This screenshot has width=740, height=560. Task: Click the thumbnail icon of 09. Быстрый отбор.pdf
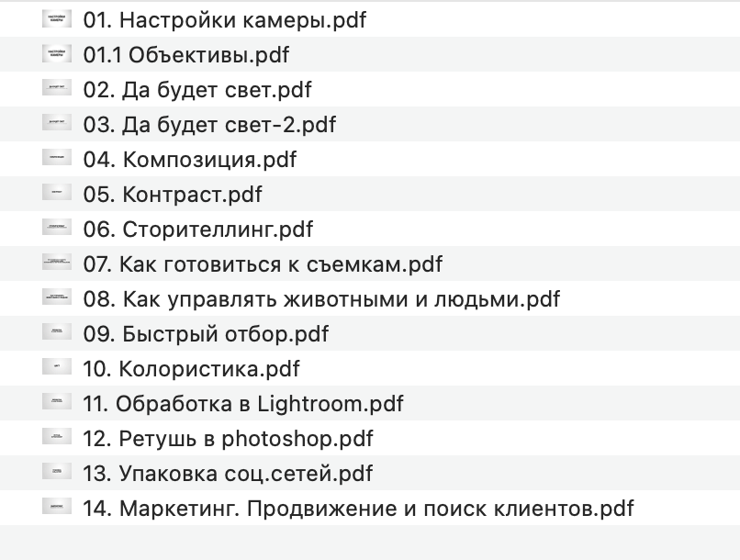click(x=57, y=333)
